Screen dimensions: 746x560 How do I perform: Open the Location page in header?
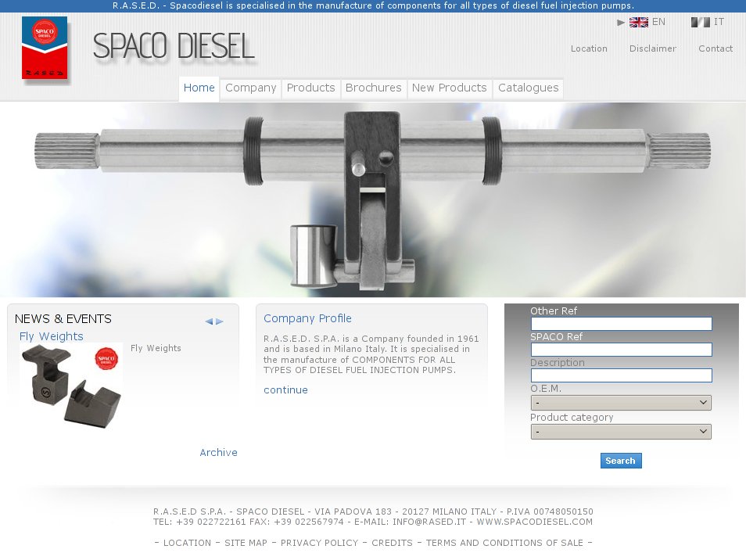[589, 48]
